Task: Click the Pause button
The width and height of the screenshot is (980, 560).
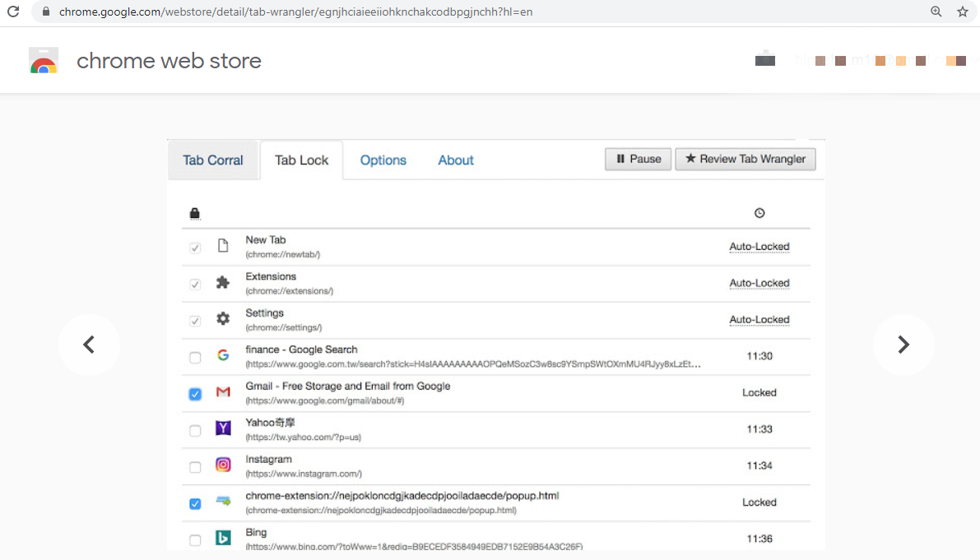Action: point(638,159)
